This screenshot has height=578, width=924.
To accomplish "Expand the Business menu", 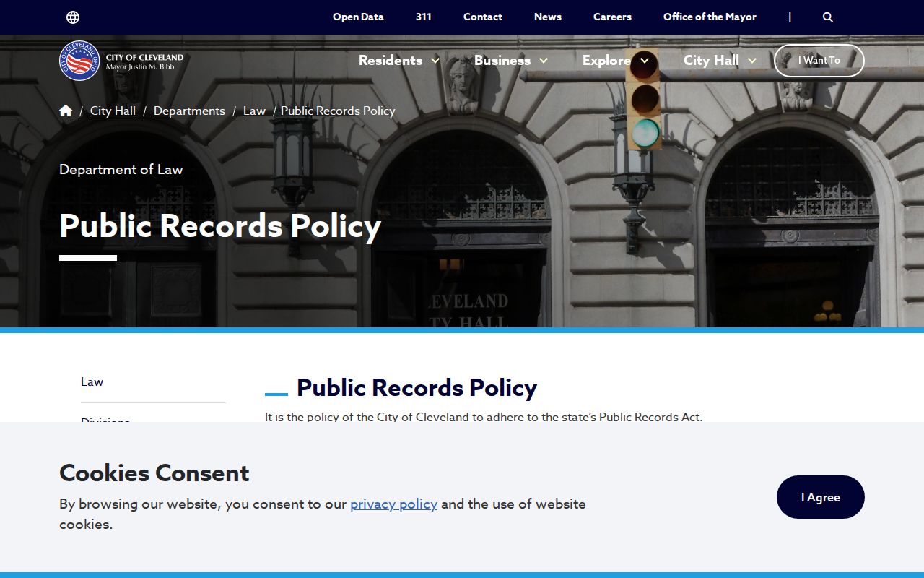I will pyautogui.click(x=511, y=61).
